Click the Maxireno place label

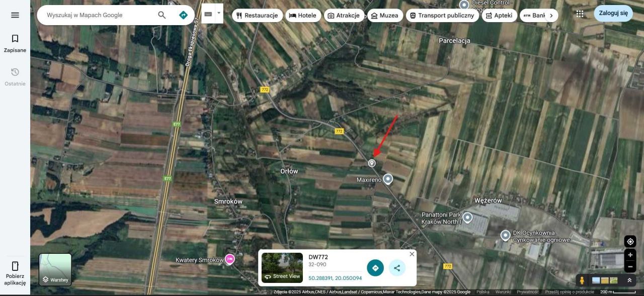pyautogui.click(x=369, y=179)
